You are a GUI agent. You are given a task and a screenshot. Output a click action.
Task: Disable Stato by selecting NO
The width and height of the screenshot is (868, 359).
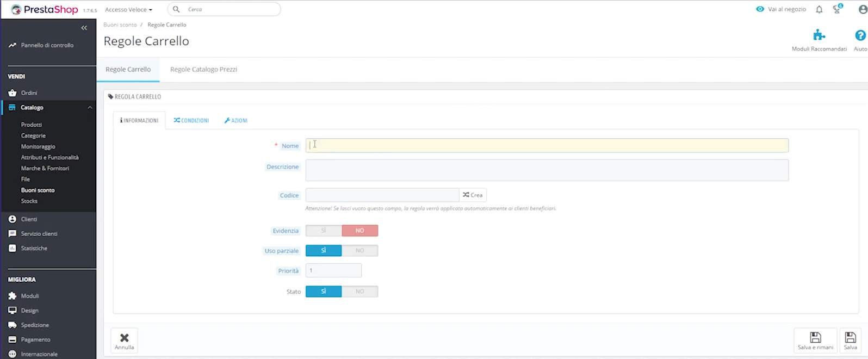point(359,292)
